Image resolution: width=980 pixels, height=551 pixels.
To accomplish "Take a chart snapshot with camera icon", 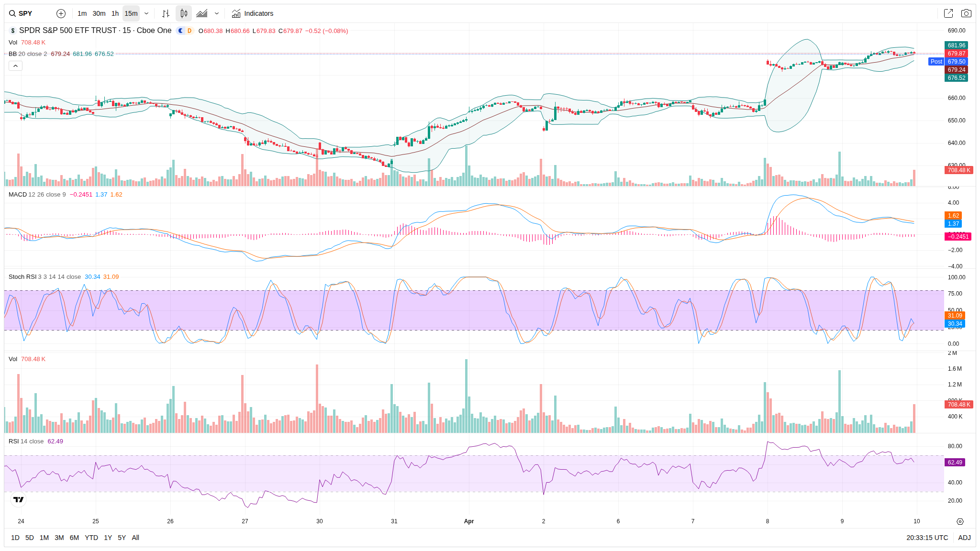I will coord(966,13).
